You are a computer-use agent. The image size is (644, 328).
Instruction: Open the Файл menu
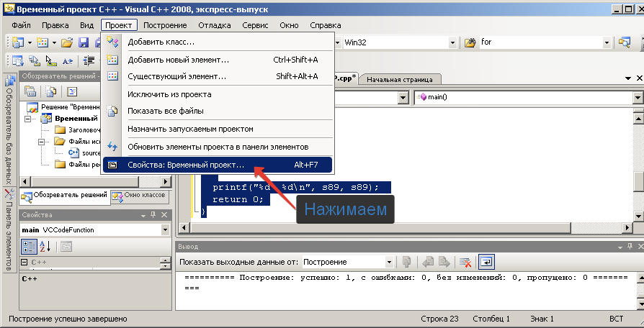tap(22, 25)
